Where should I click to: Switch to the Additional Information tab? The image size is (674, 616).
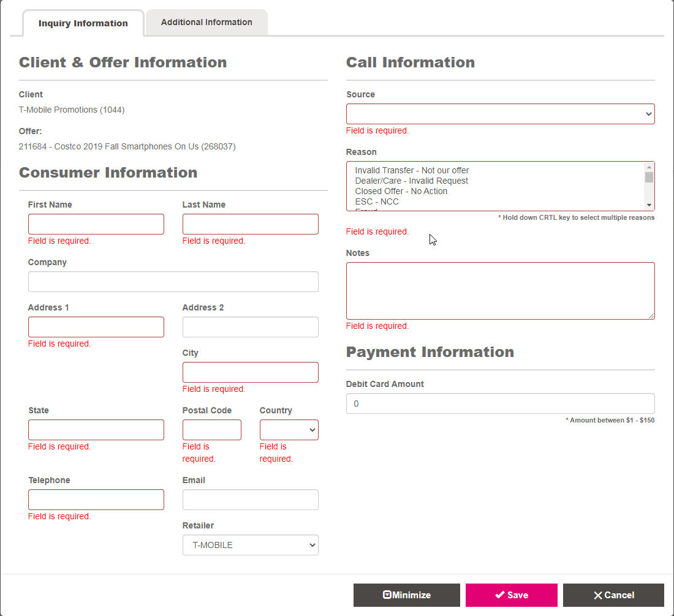[206, 22]
